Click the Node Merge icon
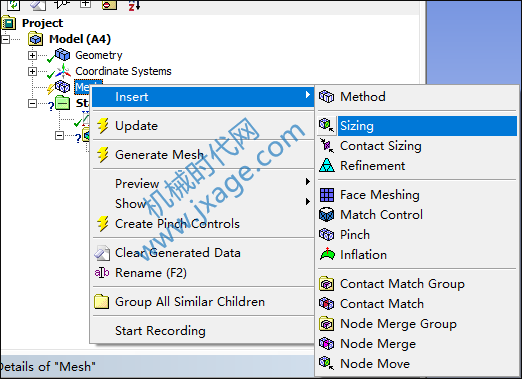The height and width of the screenshot is (379, 522). (x=327, y=344)
